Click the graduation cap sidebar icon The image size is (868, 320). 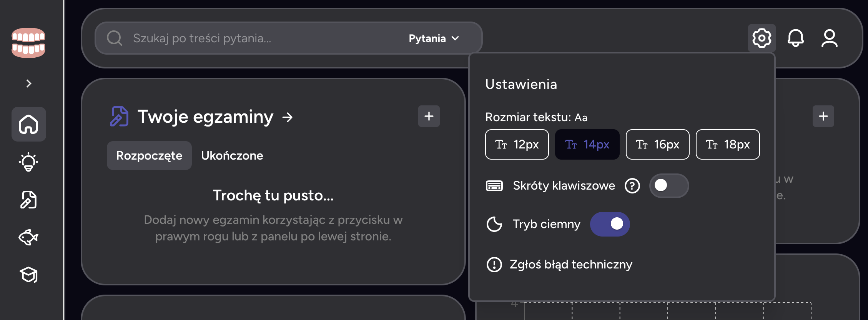[x=28, y=275]
